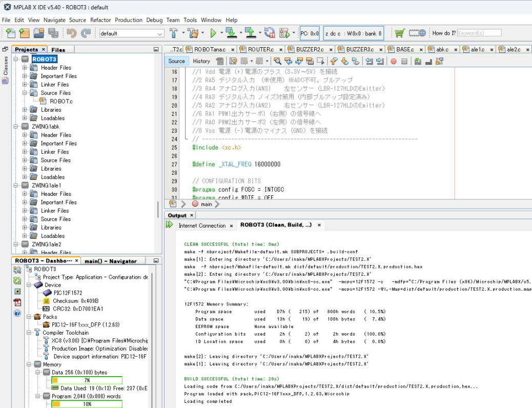
Task: Click main in editor breadcrumb
Action: 206,204
